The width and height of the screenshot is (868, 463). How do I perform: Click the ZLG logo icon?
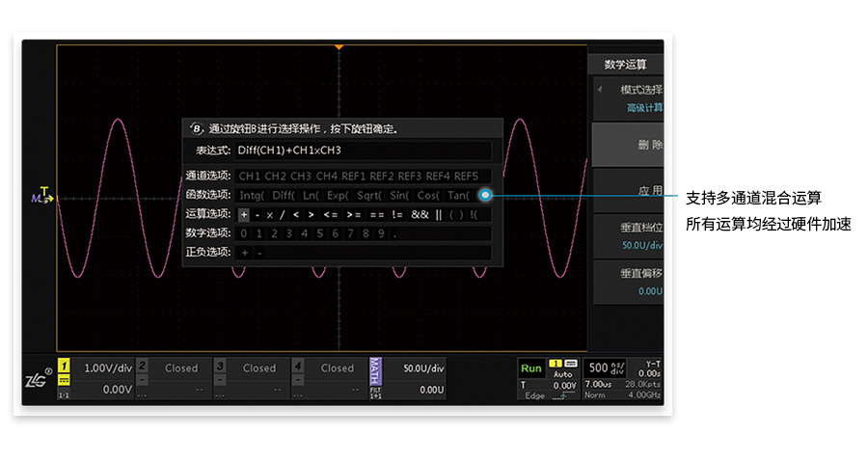[35, 382]
